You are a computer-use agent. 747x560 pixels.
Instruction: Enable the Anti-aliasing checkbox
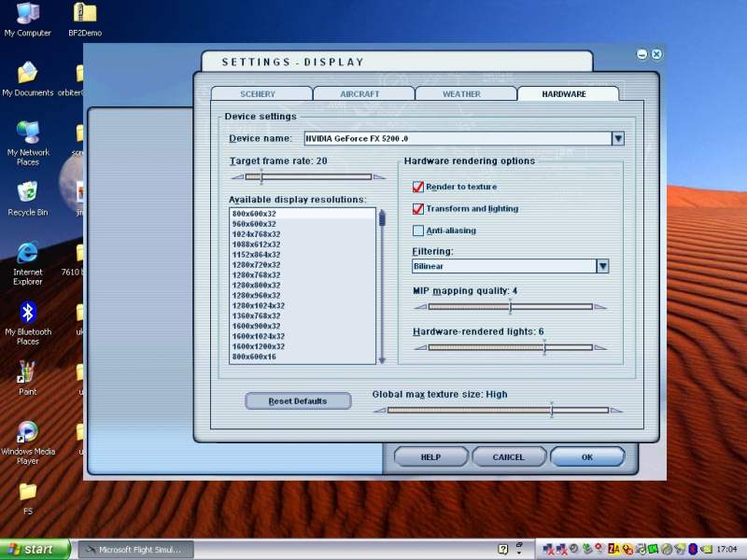(x=418, y=231)
